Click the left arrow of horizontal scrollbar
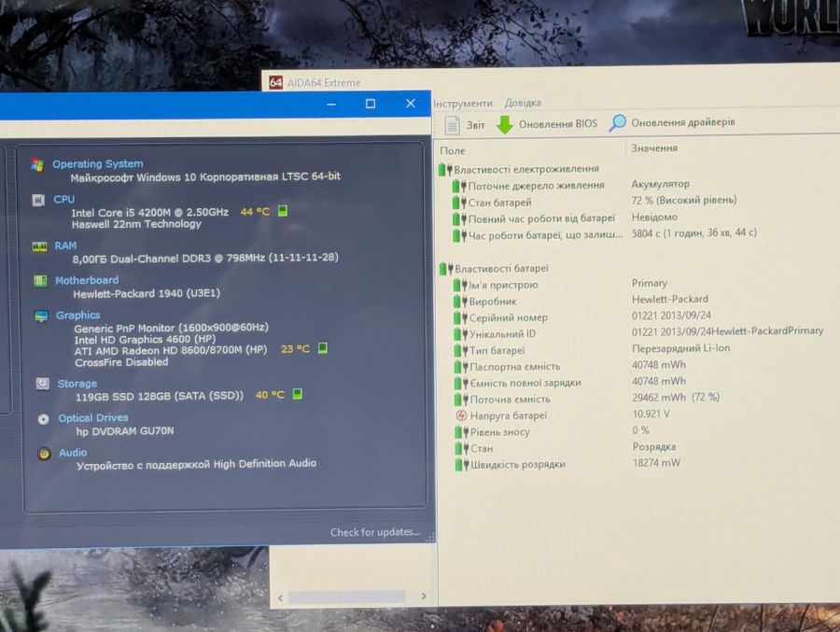840x632 pixels. 281,598
